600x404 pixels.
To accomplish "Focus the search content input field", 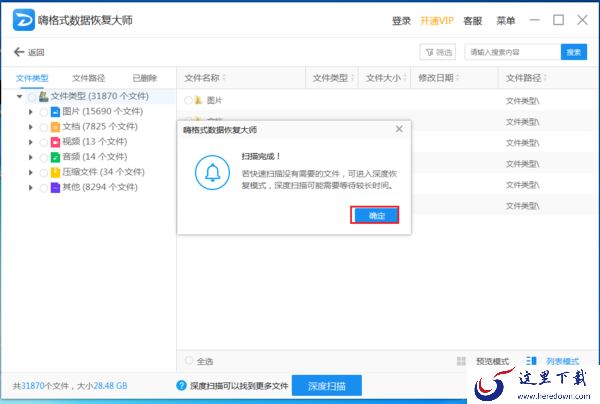I will click(x=513, y=52).
